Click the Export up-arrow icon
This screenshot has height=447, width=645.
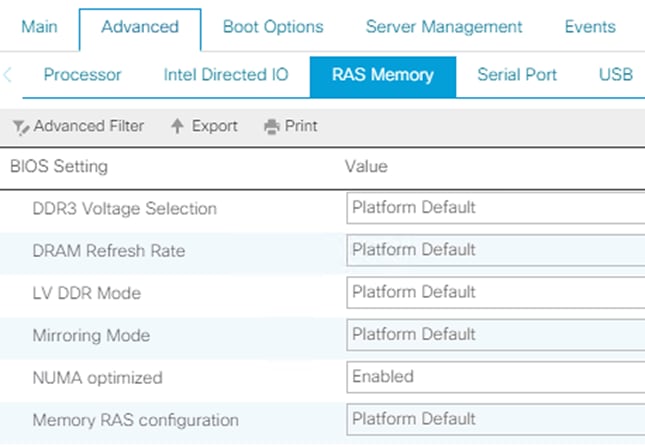[178, 126]
